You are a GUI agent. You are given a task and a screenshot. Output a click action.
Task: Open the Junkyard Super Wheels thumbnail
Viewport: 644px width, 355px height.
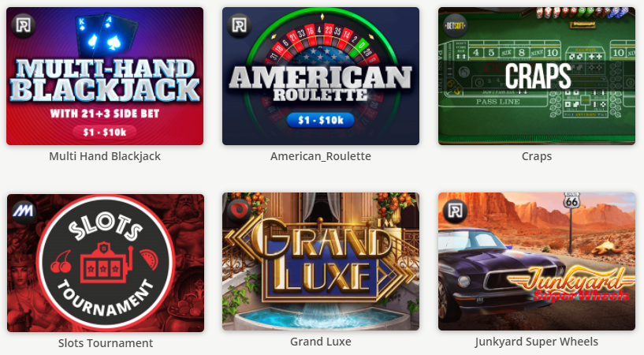(x=537, y=261)
